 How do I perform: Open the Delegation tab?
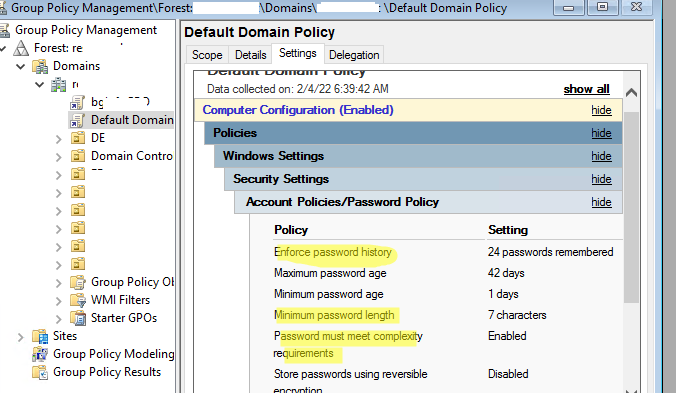(354, 55)
